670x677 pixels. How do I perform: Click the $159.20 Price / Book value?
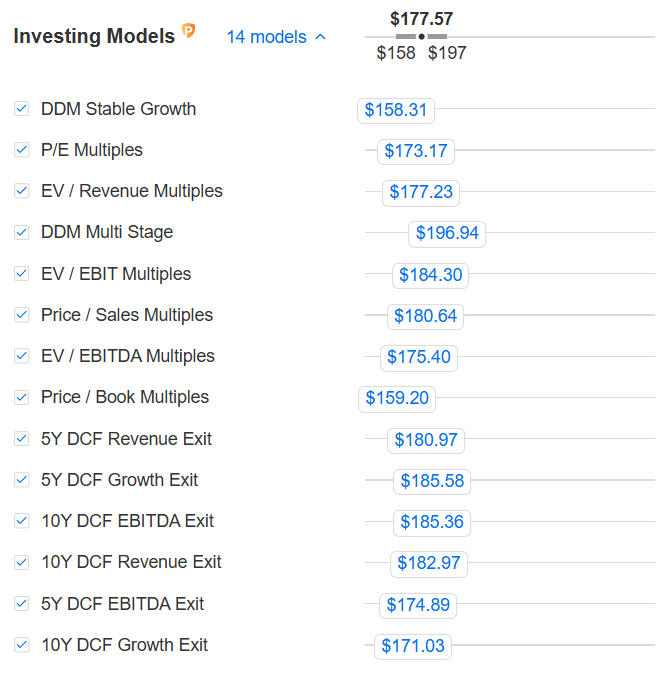coord(397,399)
